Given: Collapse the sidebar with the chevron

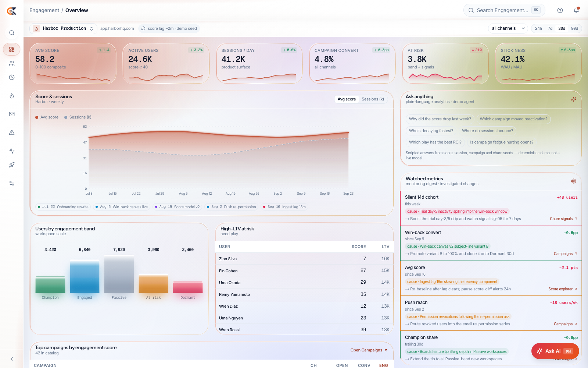Looking at the screenshot, I should point(12,359).
